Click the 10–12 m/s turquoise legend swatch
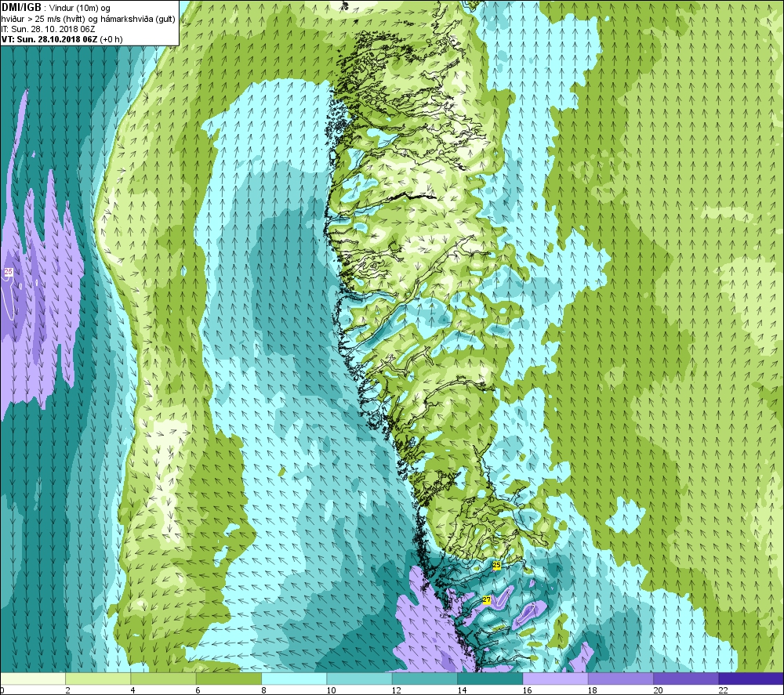Screen dimensions: 784x695 point(360,679)
